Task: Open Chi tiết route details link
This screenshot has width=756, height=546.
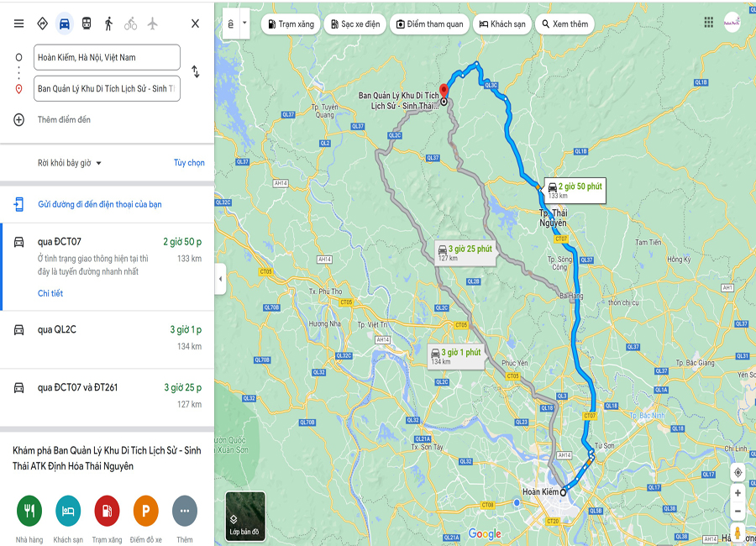Action: (50, 293)
